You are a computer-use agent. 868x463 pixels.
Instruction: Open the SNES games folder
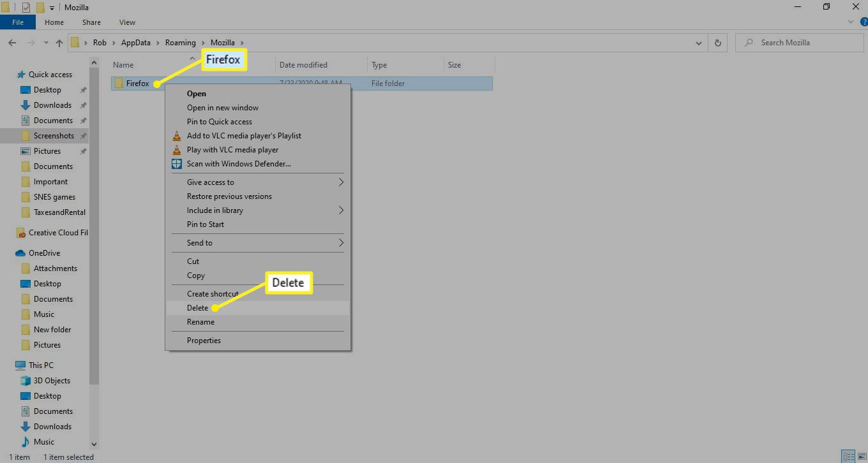[54, 197]
